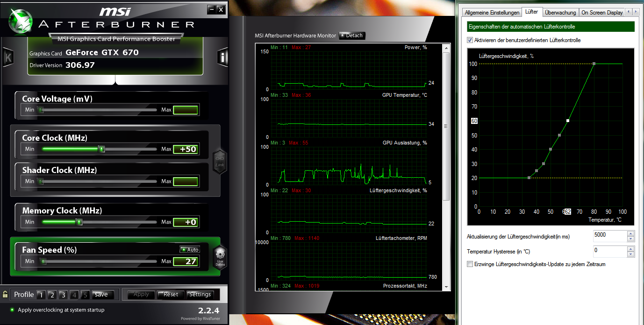Click the Driver Version 306.97 text

point(62,65)
